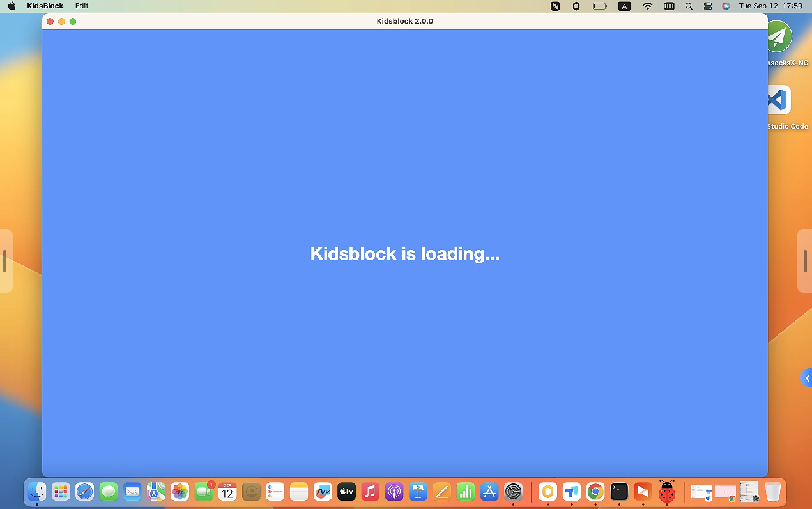
Task: Click the Wi-Fi status icon
Action: (648, 6)
